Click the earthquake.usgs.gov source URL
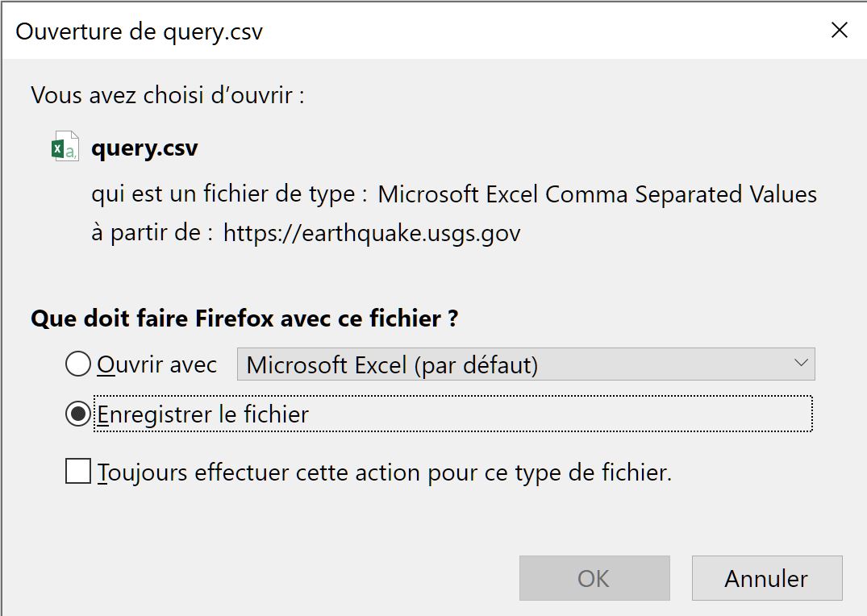Image resolution: width=867 pixels, height=616 pixels. 372,233
